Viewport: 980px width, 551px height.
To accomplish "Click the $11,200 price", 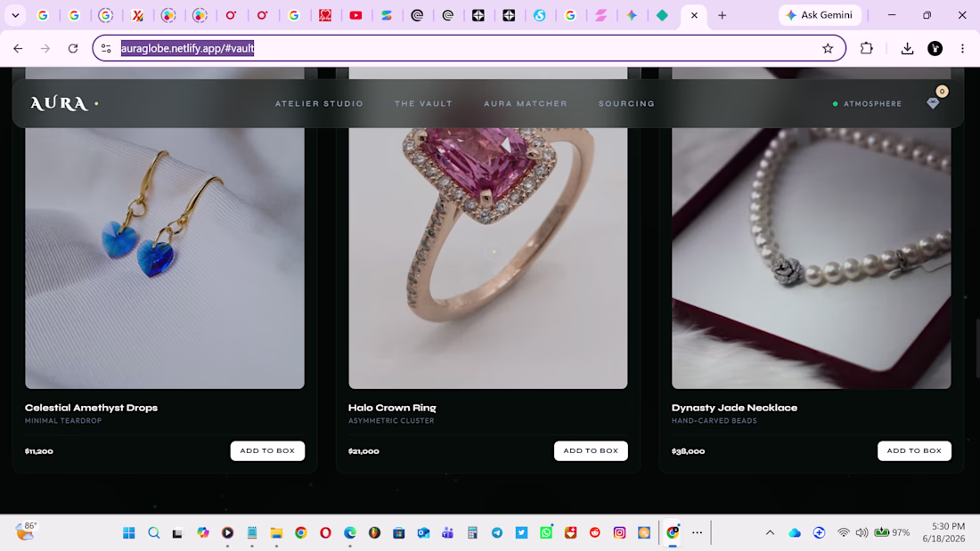I will (x=38, y=451).
